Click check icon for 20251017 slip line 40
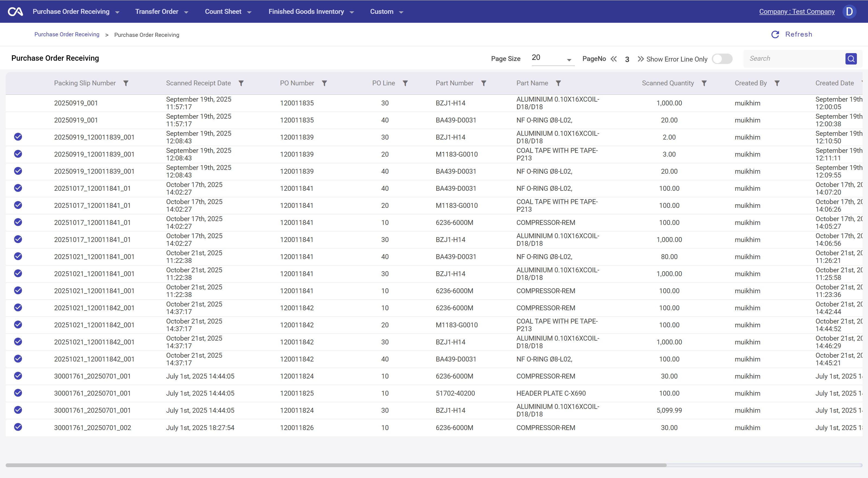 click(x=18, y=188)
